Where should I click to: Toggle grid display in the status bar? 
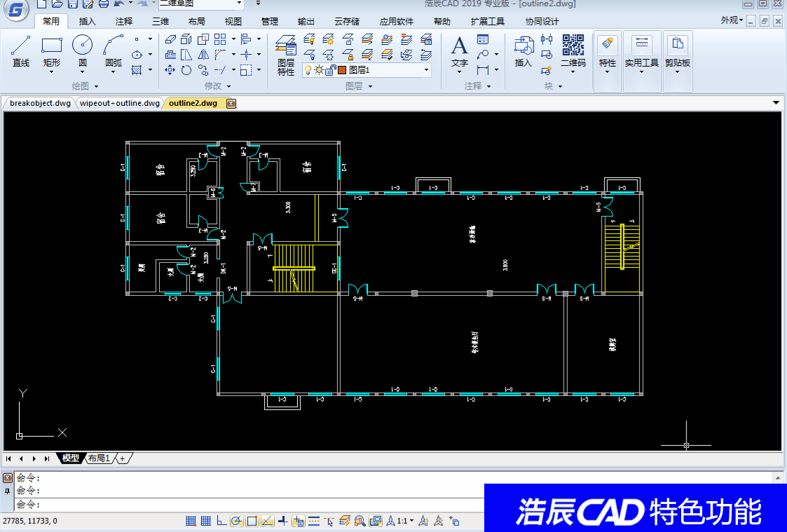tap(206, 521)
